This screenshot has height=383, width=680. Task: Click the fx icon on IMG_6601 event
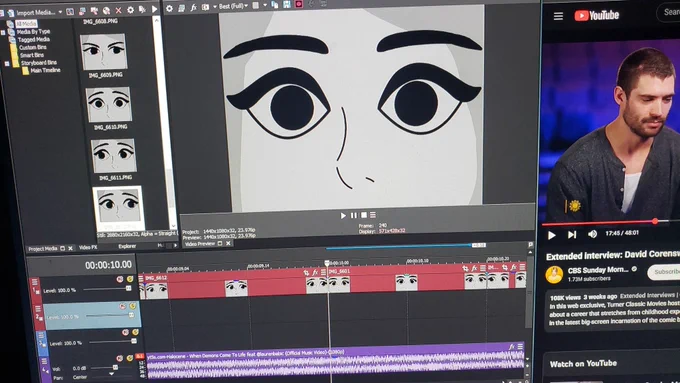[474, 268]
